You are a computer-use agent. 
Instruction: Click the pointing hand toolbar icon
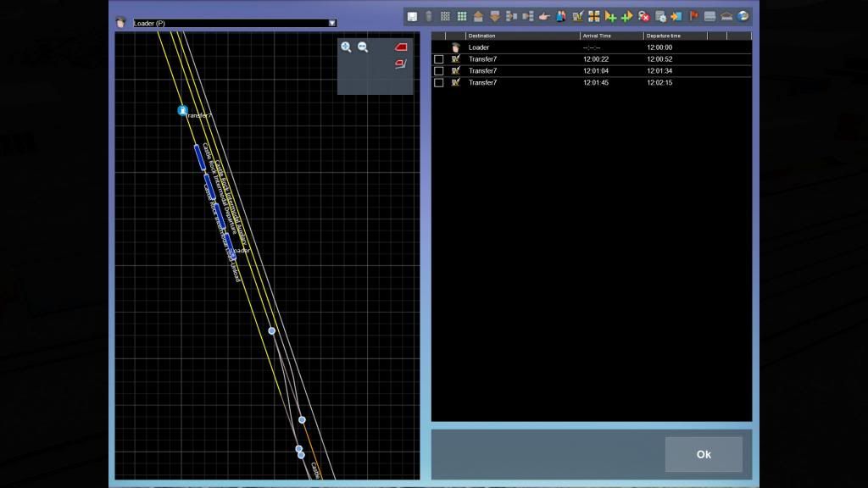545,17
